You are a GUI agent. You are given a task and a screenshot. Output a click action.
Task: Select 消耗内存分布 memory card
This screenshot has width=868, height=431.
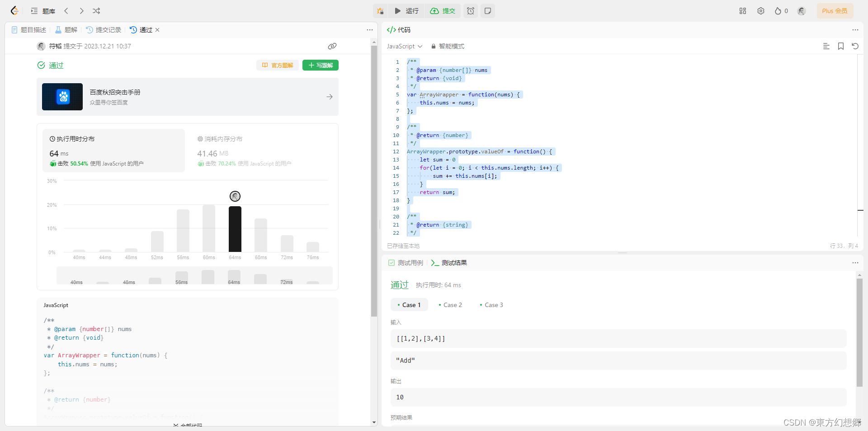click(x=262, y=151)
